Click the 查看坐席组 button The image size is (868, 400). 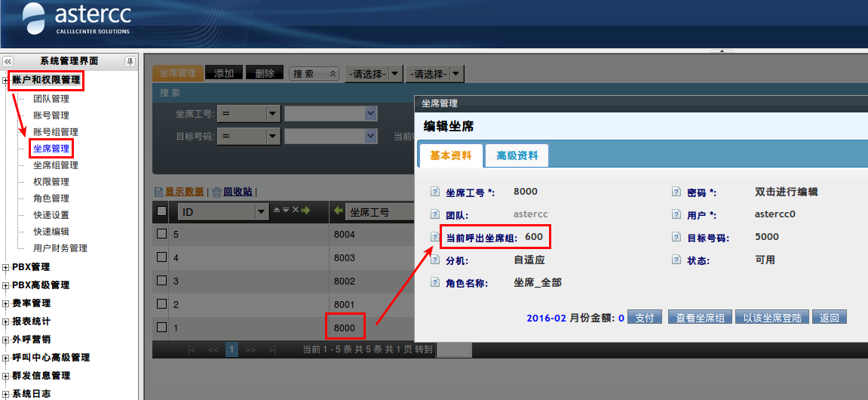point(699,318)
